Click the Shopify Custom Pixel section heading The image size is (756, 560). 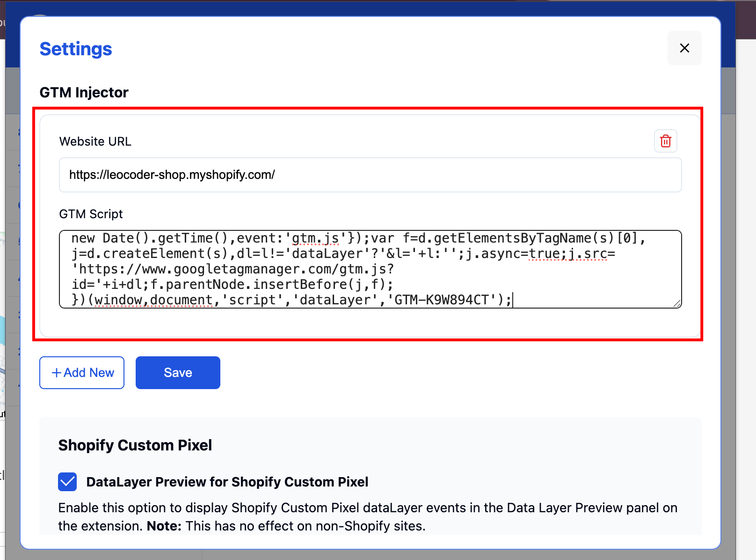click(135, 445)
